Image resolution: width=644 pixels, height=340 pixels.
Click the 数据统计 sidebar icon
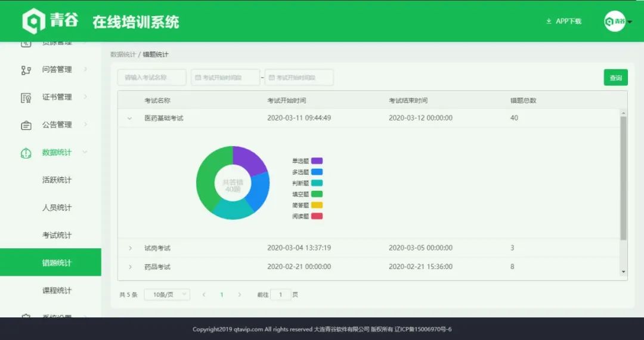26,153
